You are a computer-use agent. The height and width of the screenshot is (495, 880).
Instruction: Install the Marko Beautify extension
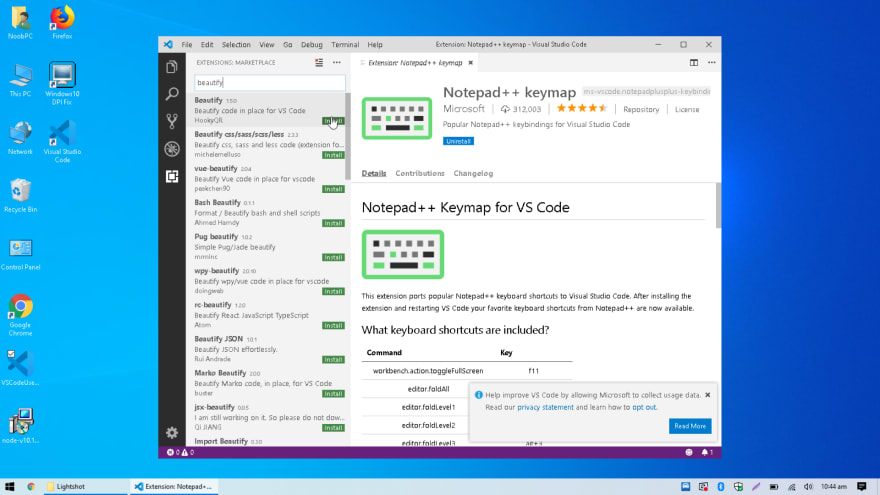pyautogui.click(x=333, y=394)
